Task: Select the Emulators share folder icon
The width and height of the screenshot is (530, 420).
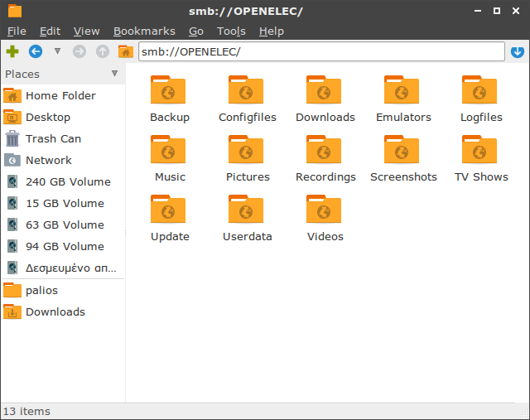Action: (402, 89)
